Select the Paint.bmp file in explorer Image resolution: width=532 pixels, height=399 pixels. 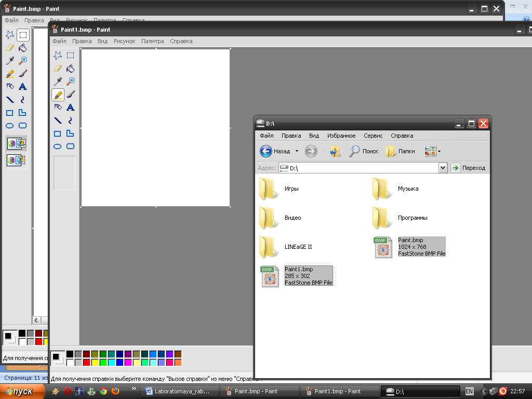click(410, 247)
